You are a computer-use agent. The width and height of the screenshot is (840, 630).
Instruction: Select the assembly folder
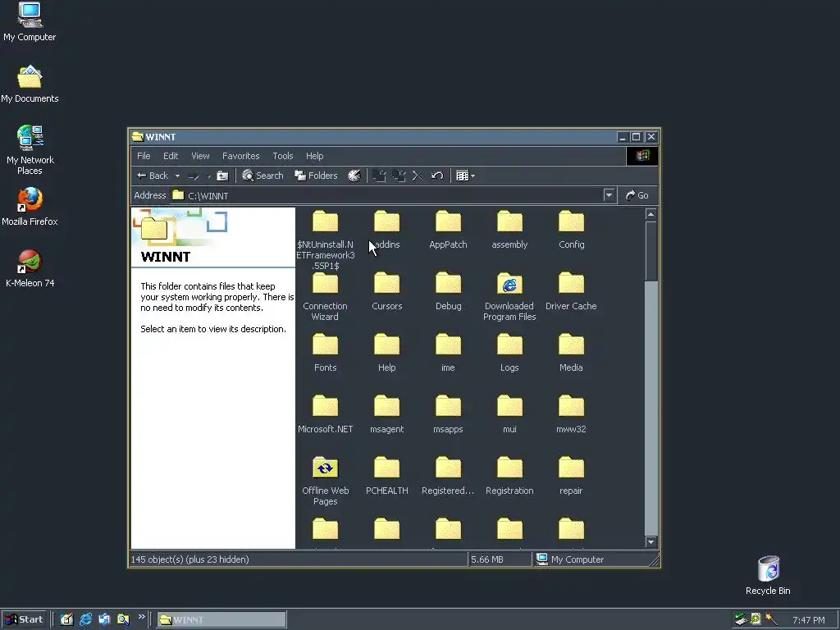(509, 231)
